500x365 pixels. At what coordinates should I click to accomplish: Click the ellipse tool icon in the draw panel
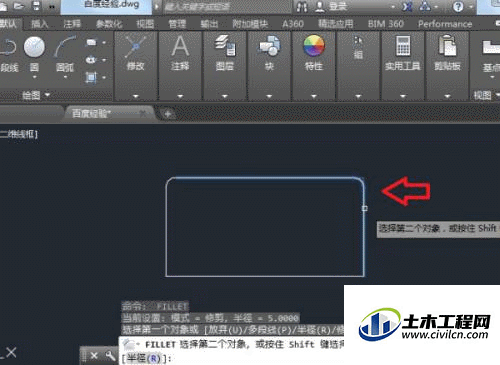pos(91,60)
